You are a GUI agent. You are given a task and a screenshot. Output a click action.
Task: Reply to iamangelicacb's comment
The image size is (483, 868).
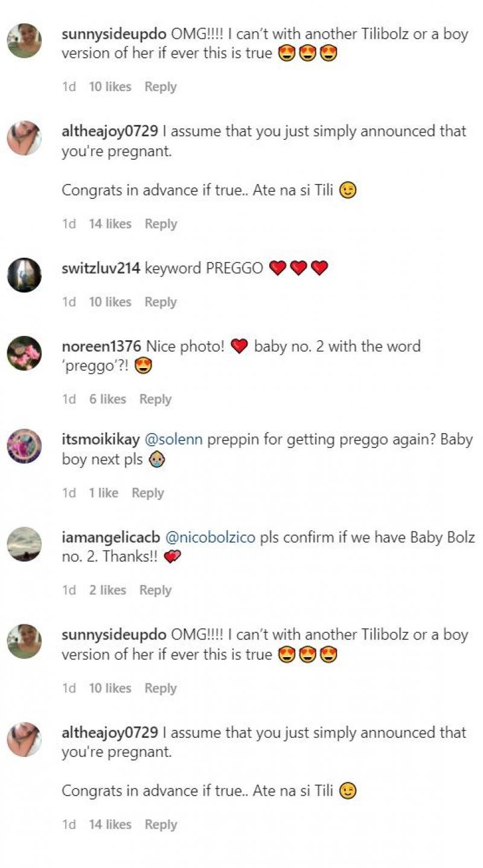155,591
